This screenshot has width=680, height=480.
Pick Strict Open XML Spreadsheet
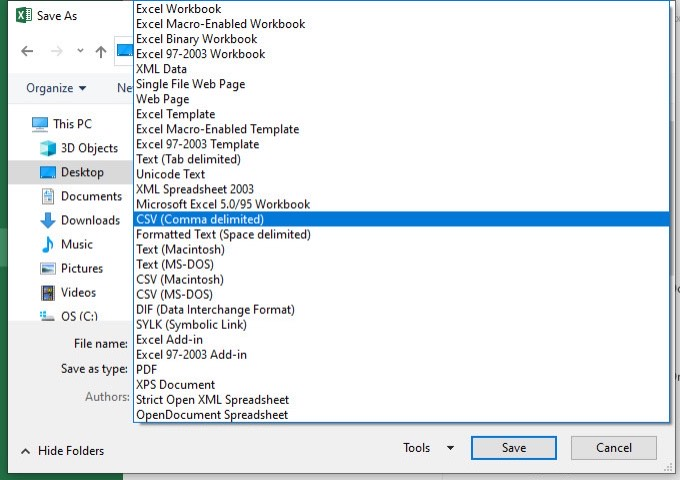coord(401,400)
